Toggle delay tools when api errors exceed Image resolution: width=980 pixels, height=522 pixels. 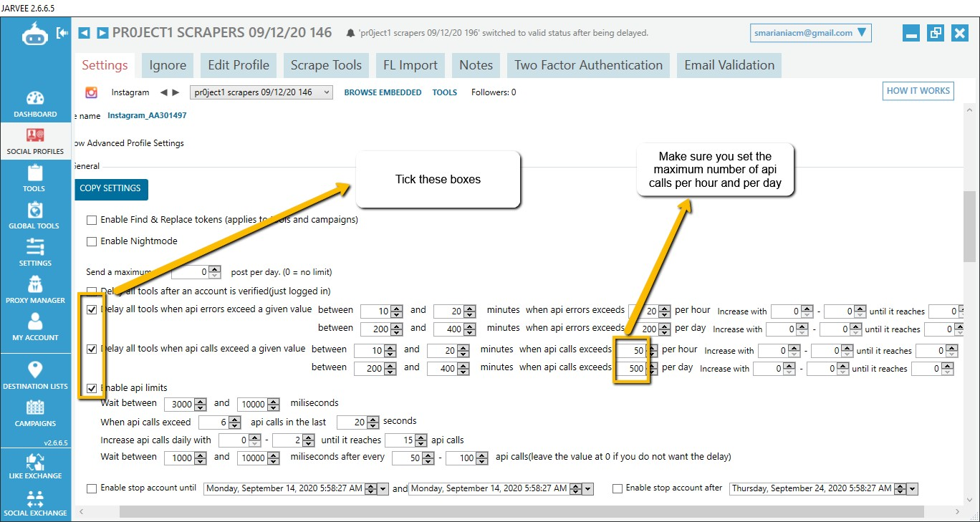click(92, 310)
